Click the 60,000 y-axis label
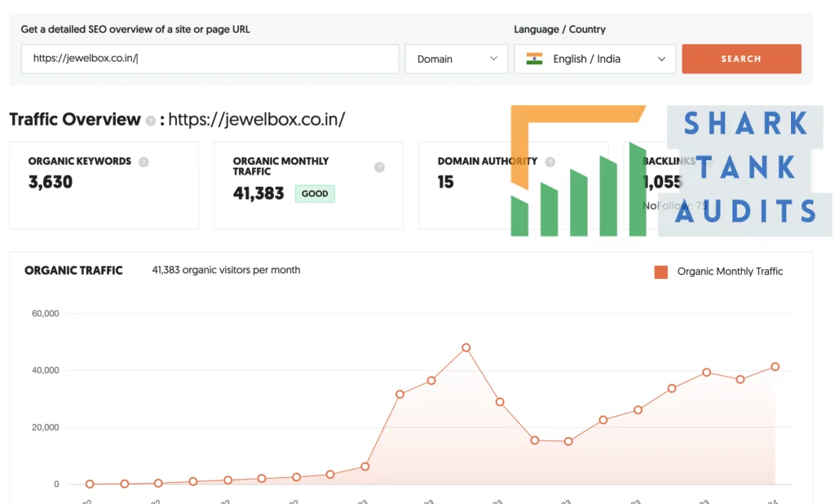The image size is (835, 504). (x=46, y=314)
